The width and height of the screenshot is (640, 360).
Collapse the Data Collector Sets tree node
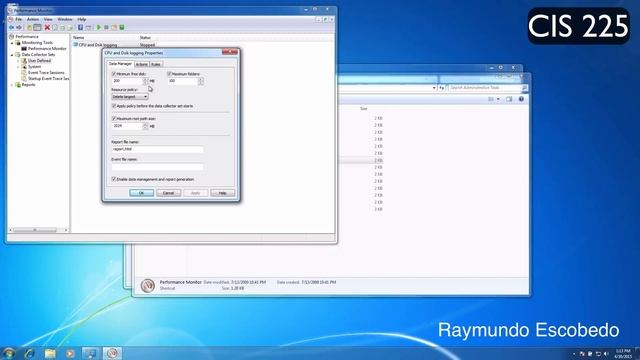tap(12, 54)
